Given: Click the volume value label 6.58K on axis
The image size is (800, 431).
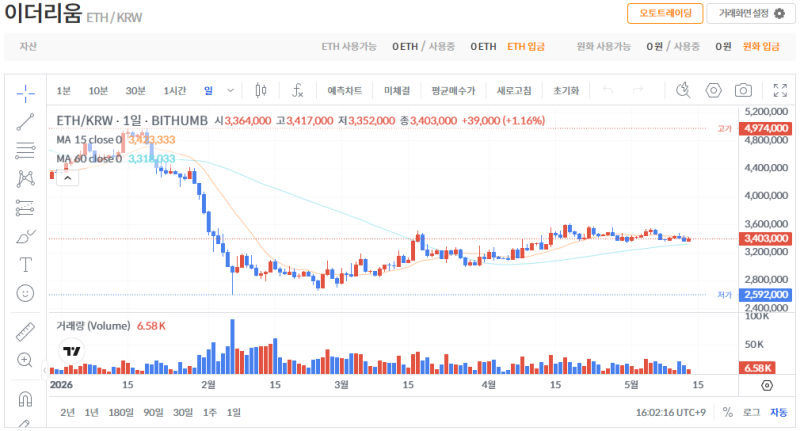Looking at the screenshot, I should (757, 368).
